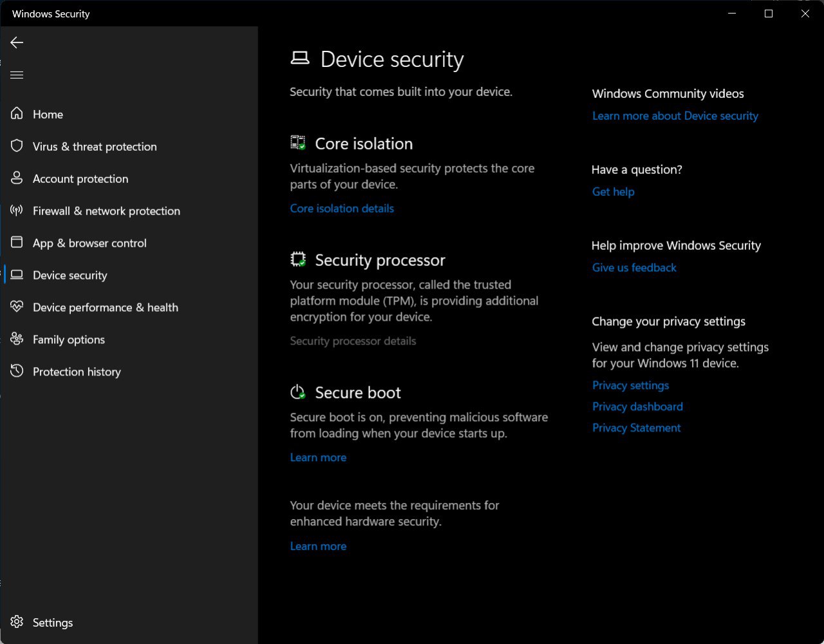
Task: Select Device security label in sidebar
Action: pos(70,275)
